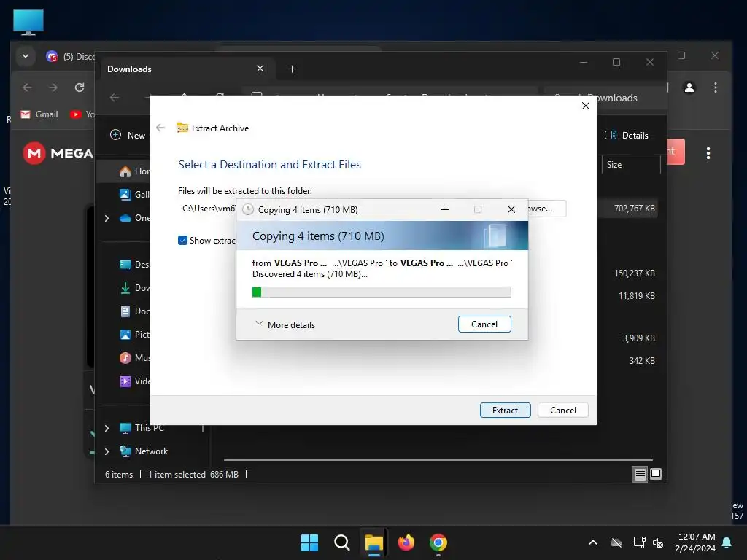Go back in Extract Archive wizard
The height and width of the screenshot is (560, 747).
[x=160, y=128]
